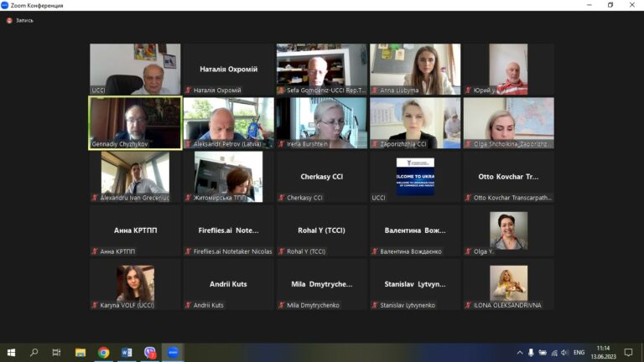Viewport: 644px width, 362px height.
Task: Select Anna Liubyma's video tile
Action: coord(415,69)
